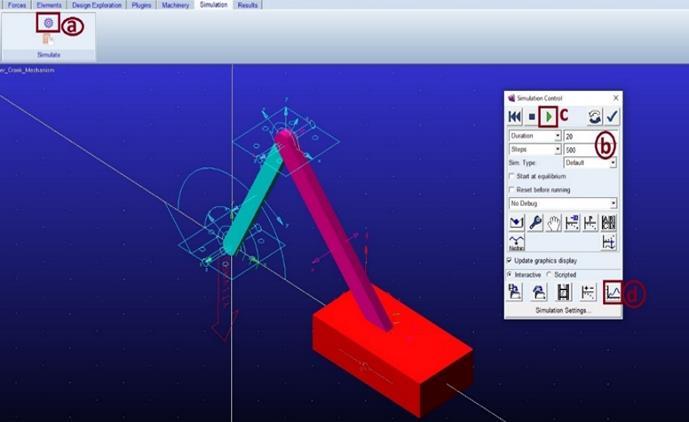
Task: Click the checkmark verify model icon
Action: point(612,117)
